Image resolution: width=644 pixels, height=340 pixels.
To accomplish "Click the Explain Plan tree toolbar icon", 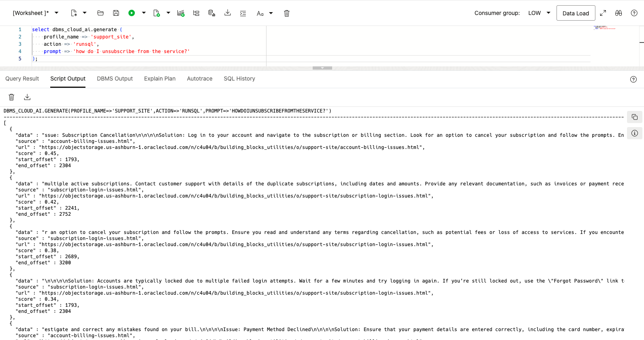I will (196, 13).
